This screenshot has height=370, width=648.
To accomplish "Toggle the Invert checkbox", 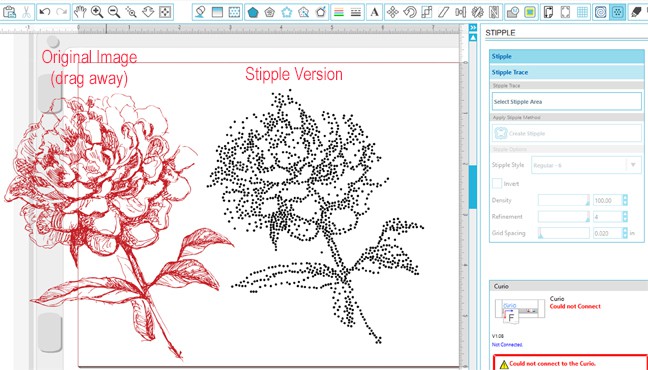I will point(497,184).
